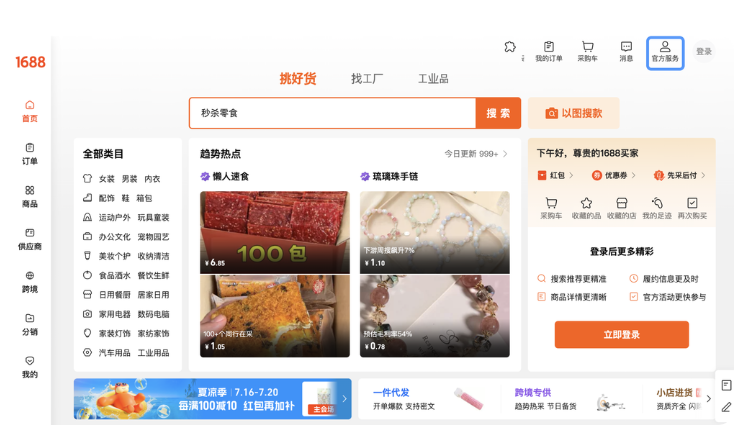Click the 以图搜款 image search button

pos(574,113)
